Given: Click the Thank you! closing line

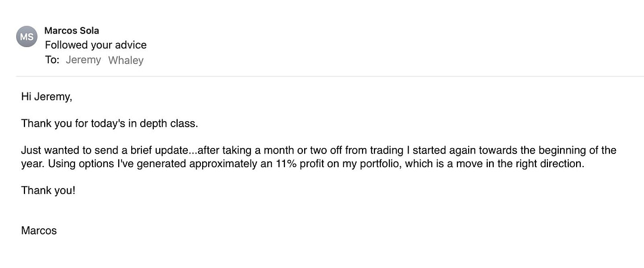Looking at the screenshot, I should (48, 190).
